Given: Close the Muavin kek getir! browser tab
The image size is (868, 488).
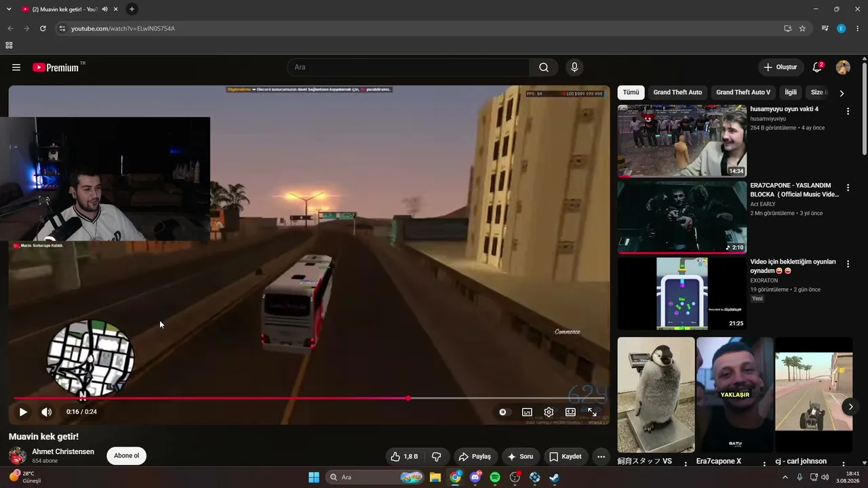Looking at the screenshot, I should click(116, 9).
